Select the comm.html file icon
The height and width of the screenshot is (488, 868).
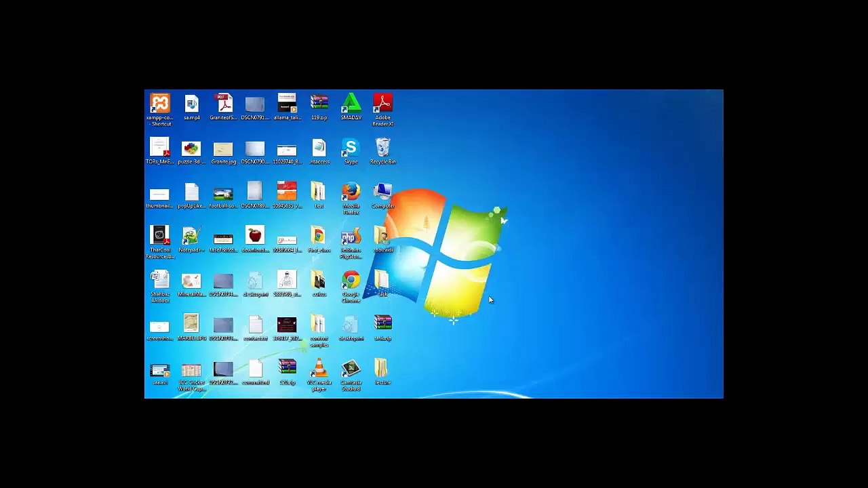point(255,369)
